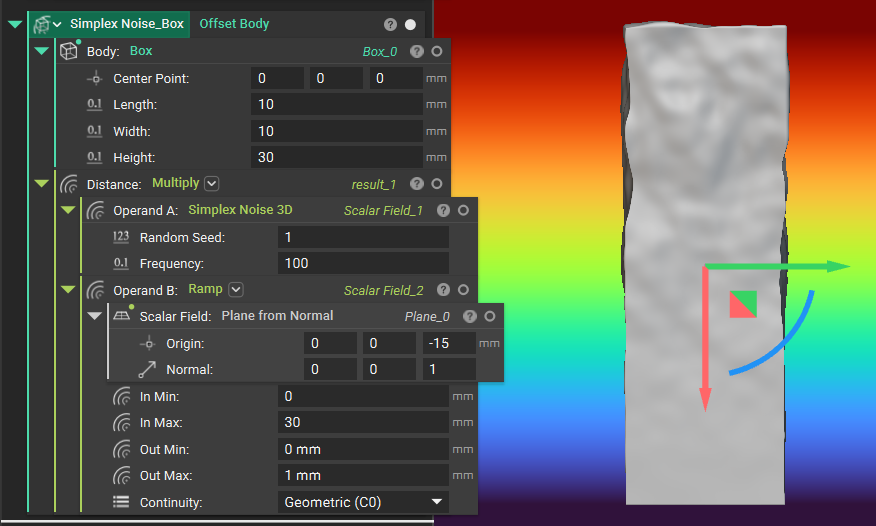Toggle the circle next to result_1

[x=437, y=184]
